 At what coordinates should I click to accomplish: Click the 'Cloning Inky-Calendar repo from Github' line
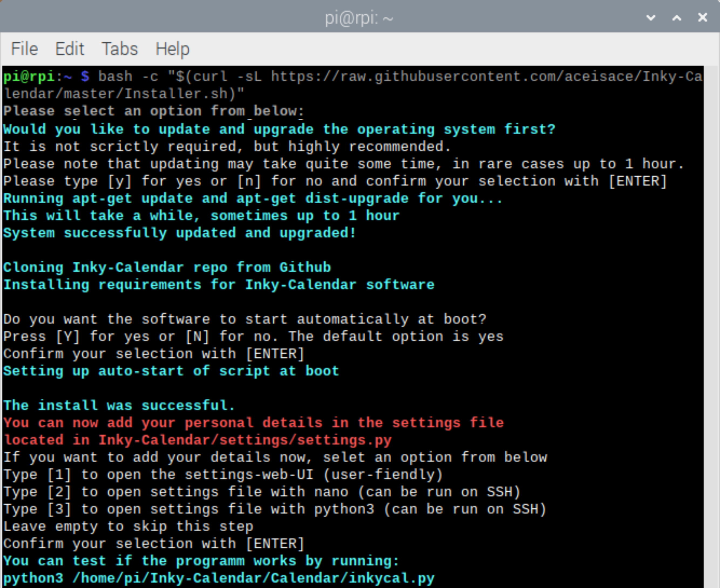pos(167,268)
